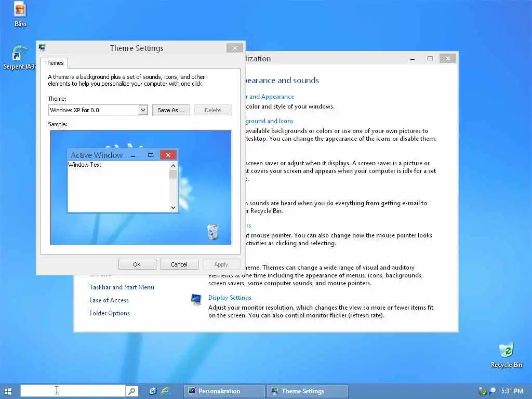Click Cancel in Theme Settings
Viewport: 532px width, 399px height.
click(179, 264)
